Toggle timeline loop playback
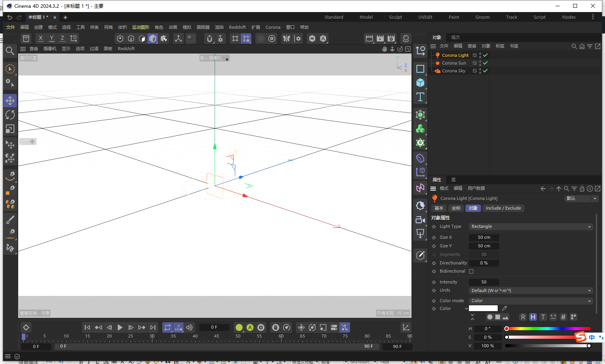This screenshot has height=364, width=605. coord(168,327)
